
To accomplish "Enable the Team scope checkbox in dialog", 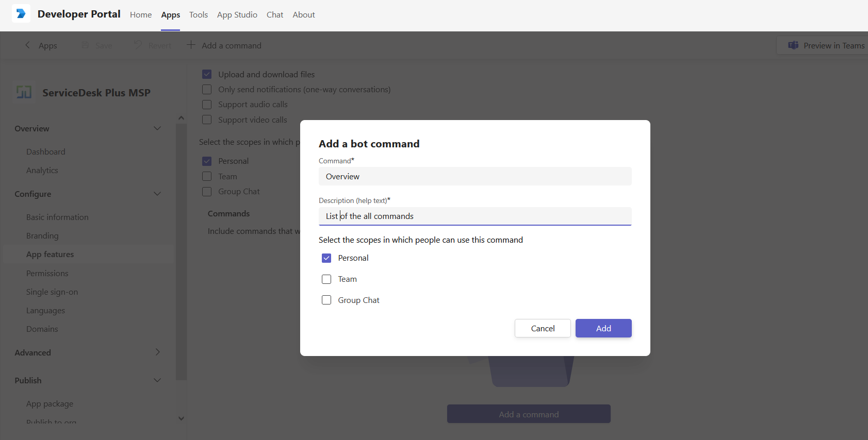I will [326, 279].
